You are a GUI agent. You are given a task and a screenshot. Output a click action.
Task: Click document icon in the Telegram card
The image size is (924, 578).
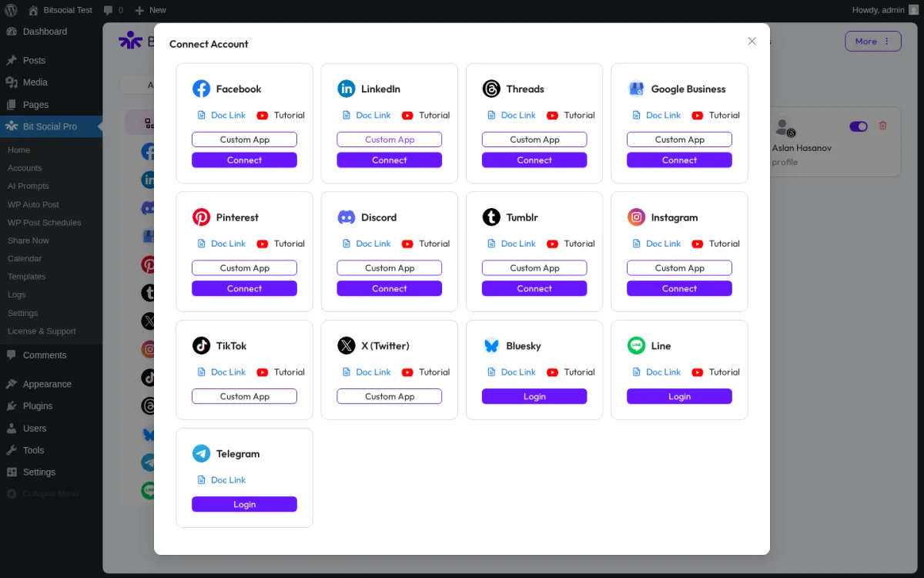[x=202, y=479]
